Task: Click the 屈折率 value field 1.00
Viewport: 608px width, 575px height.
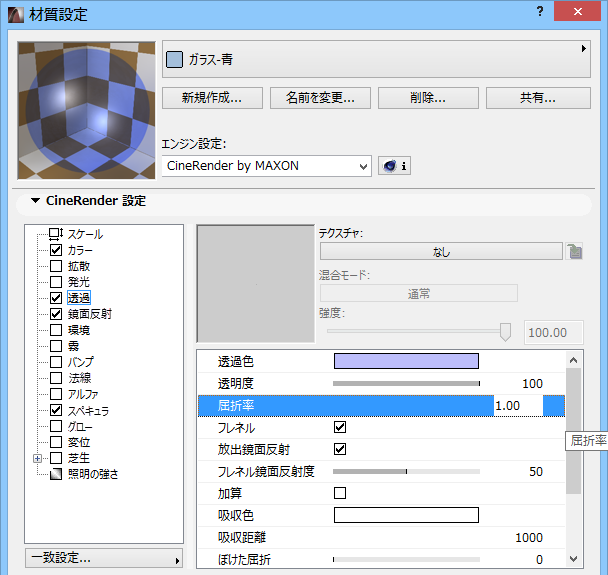Action: pyautogui.click(x=518, y=406)
